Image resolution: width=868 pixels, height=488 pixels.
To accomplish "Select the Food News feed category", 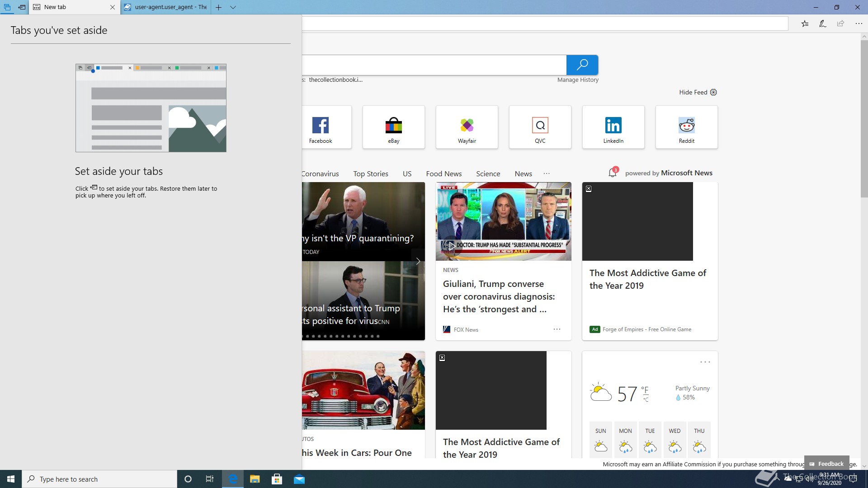I will [443, 174].
